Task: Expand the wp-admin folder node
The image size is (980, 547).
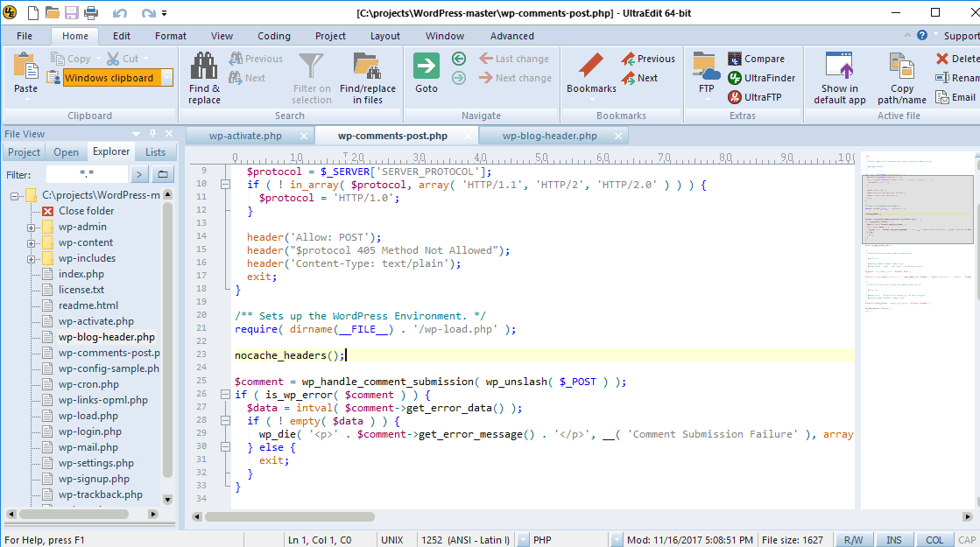Action: pos(32,228)
